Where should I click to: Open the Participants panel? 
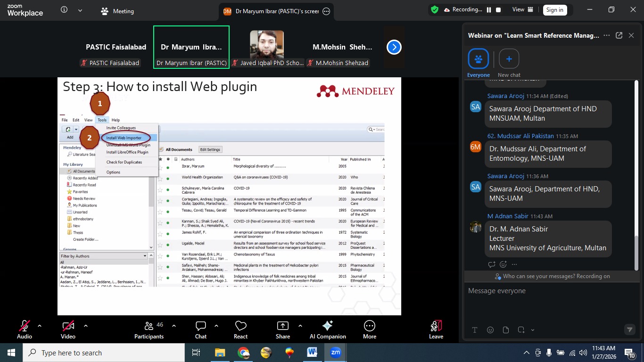click(x=149, y=329)
